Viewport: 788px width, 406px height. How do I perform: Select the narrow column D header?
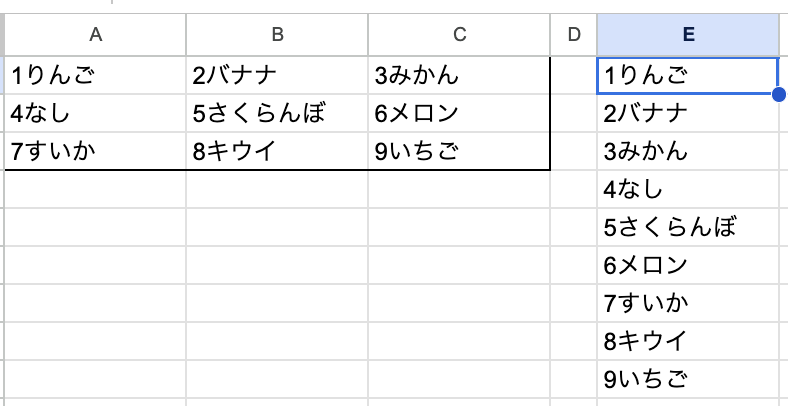[x=573, y=35]
